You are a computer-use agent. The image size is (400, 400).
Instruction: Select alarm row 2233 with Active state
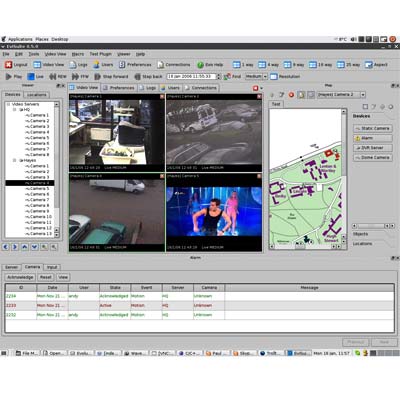(199, 305)
